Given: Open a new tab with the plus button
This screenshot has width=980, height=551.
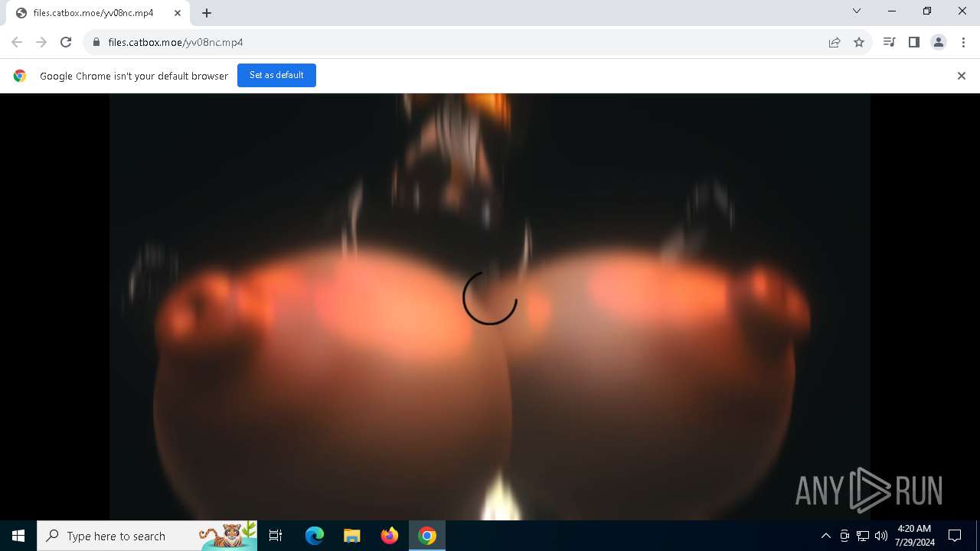Looking at the screenshot, I should (x=207, y=13).
